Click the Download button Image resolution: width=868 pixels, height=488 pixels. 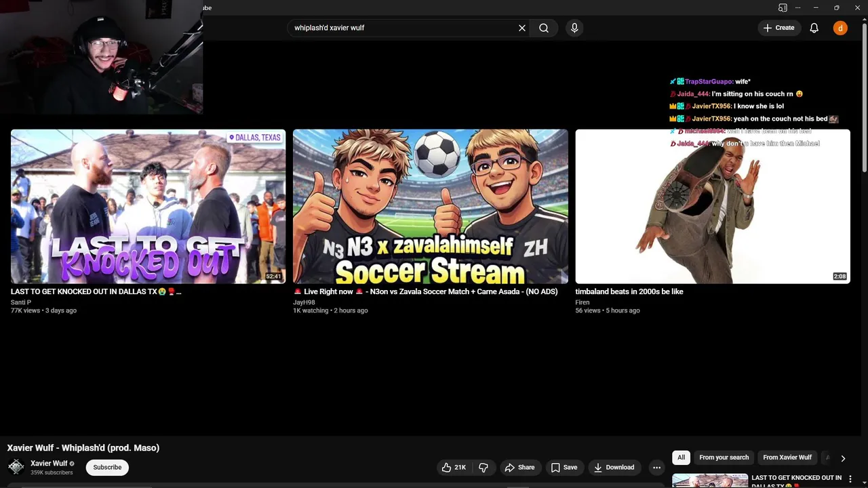tap(614, 467)
